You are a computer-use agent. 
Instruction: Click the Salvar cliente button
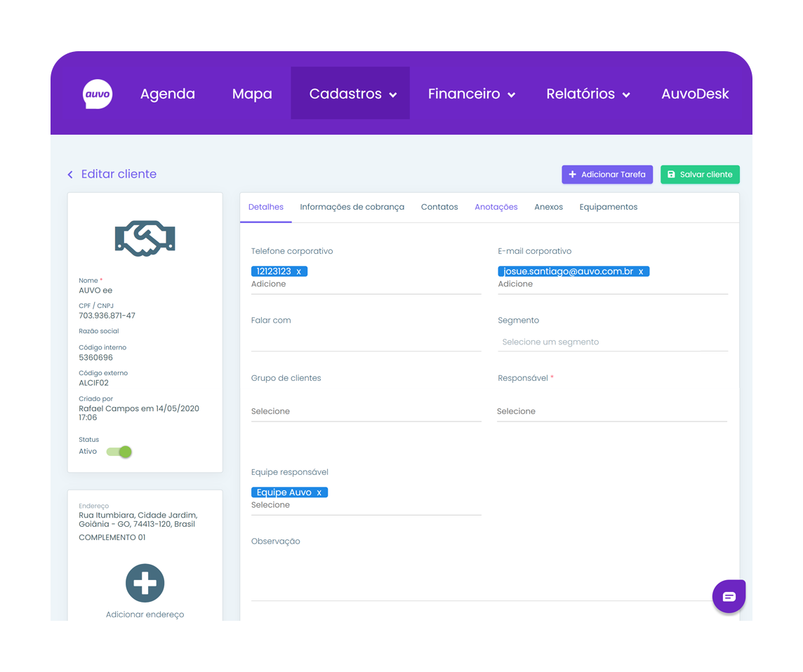coord(699,175)
